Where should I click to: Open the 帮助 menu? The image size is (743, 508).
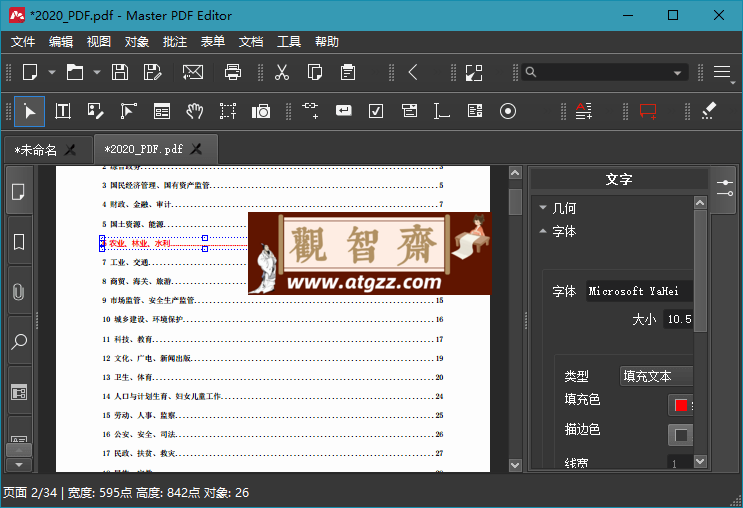327,42
